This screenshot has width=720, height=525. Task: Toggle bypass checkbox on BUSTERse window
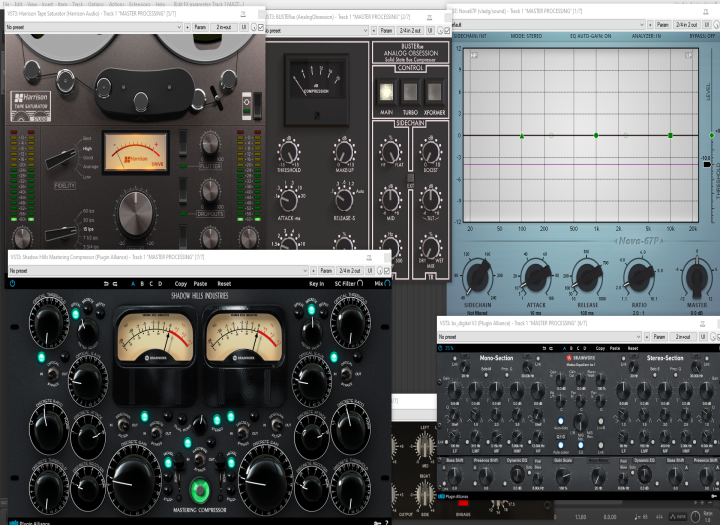(x=447, y=30)
